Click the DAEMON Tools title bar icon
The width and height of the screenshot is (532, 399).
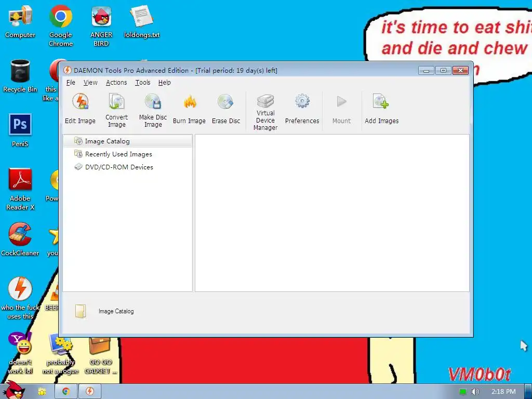click(x=68, y=70)
